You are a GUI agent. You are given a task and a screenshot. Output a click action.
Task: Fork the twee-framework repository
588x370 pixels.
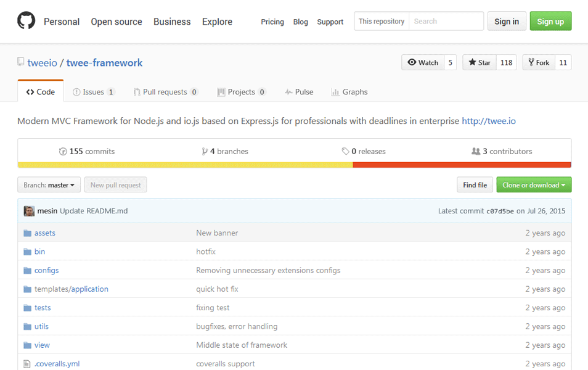539,62
